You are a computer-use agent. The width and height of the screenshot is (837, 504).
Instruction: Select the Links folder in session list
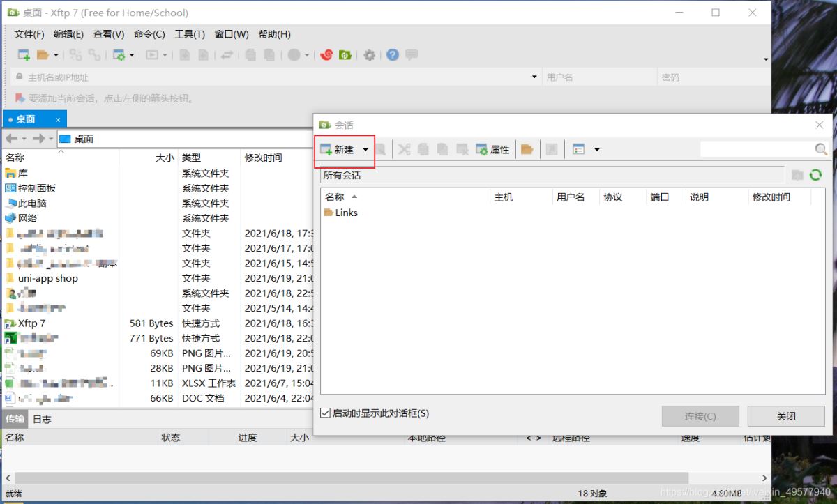345,213
